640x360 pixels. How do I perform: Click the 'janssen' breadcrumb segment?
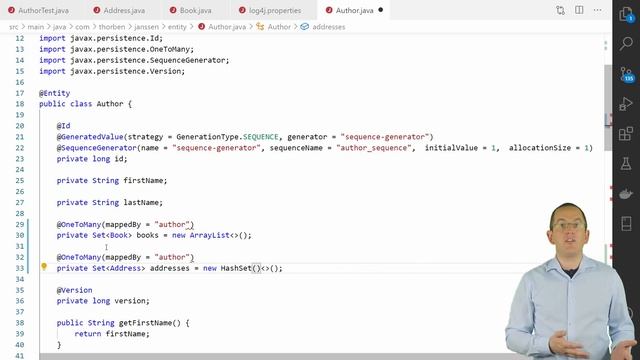pos(146,27)
